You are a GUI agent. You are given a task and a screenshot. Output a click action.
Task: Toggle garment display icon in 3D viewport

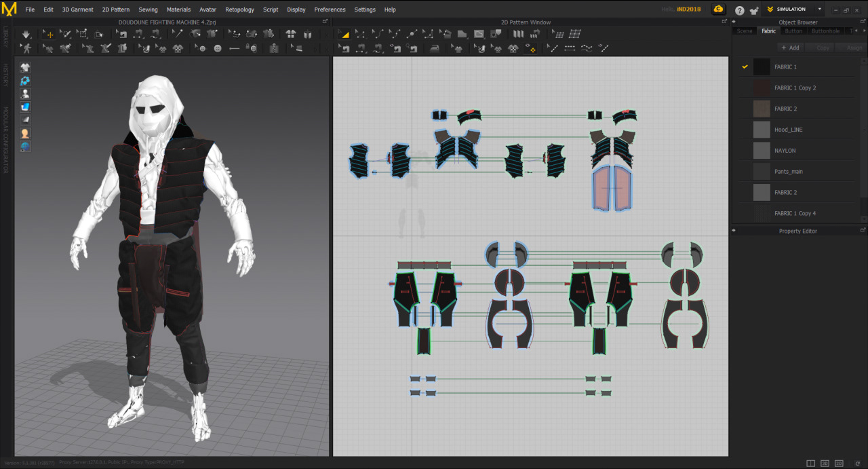(x=25, y=67)
